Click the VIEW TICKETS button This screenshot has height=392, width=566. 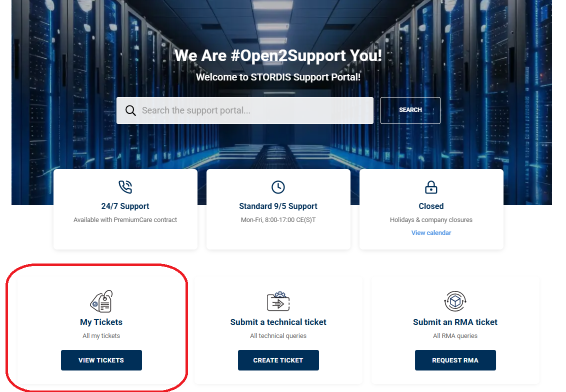point(101,360)
